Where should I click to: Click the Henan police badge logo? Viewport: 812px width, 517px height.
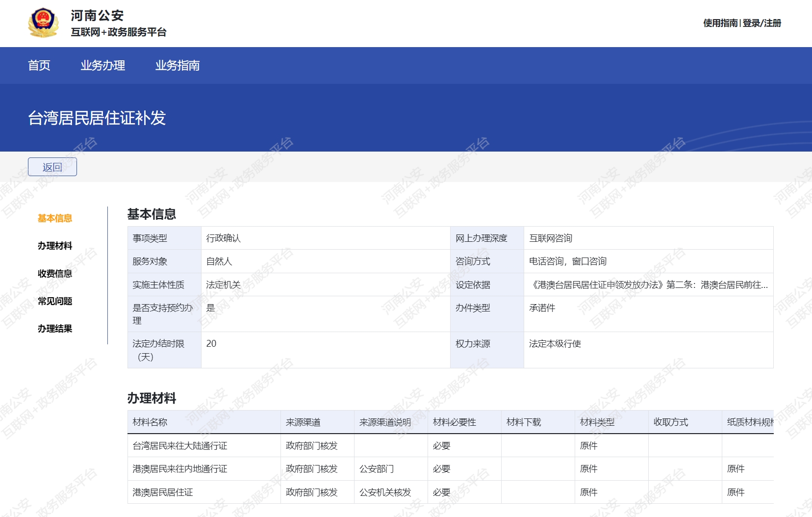point(43,23)
